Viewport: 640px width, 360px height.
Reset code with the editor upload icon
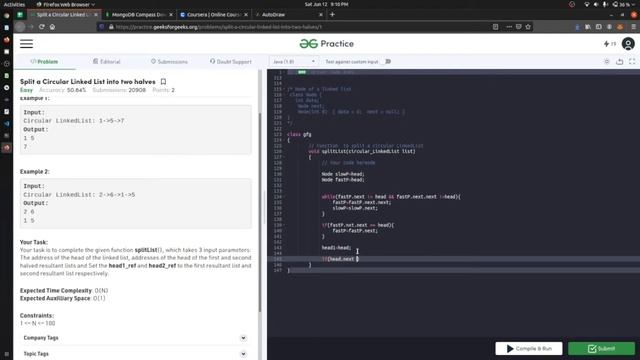pos(620,62)
